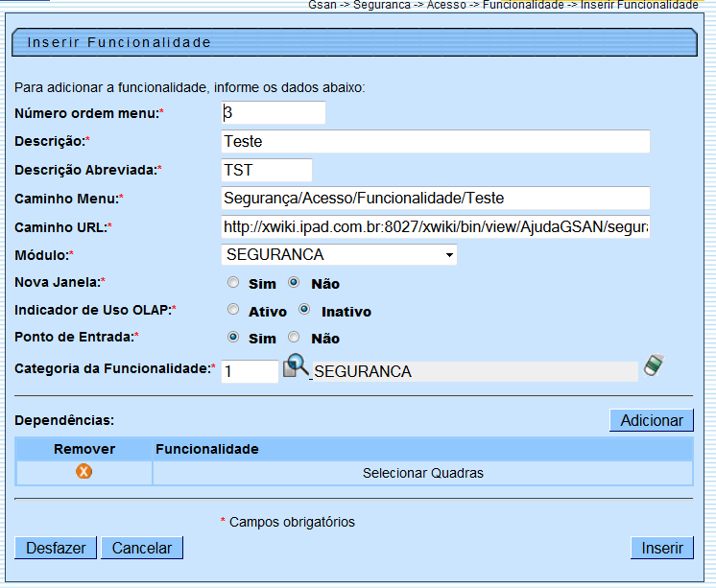
Task: Click the magnifier search icon for Categoria
Action: (x=297, y=367)
